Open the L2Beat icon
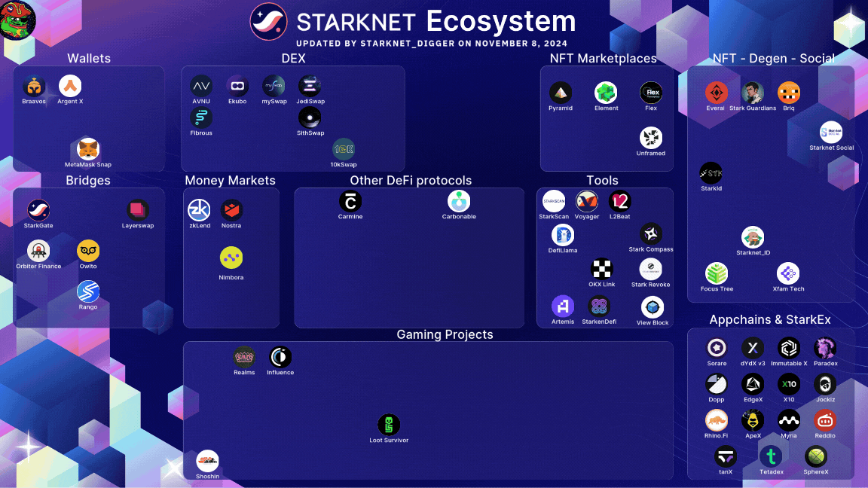The image size is (868, 488). (x=619, y=201)
